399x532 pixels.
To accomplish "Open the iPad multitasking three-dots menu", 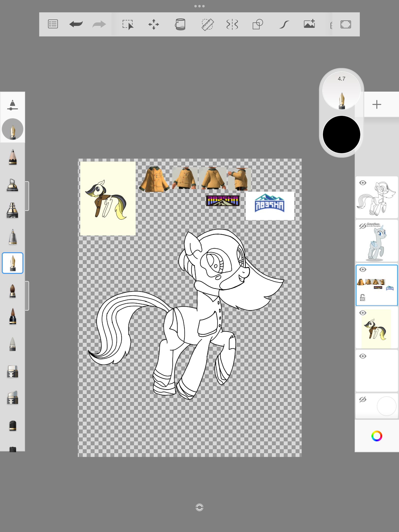I will point(199,6).
